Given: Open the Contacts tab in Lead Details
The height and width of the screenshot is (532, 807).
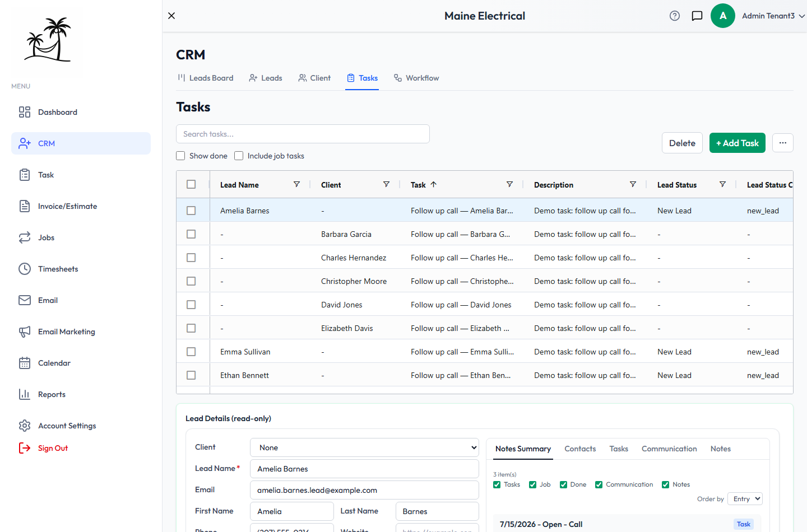Looking at the screenshot, I should [x=580, y=449].
